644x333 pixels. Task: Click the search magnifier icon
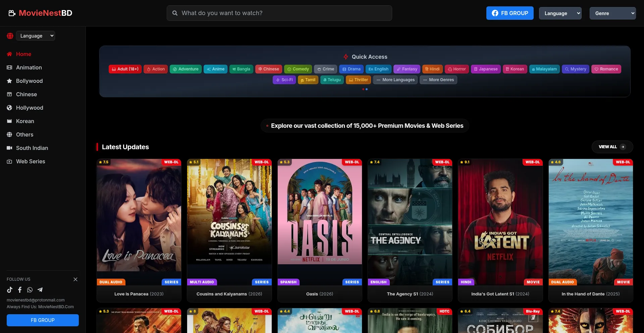tap(175, 13)
